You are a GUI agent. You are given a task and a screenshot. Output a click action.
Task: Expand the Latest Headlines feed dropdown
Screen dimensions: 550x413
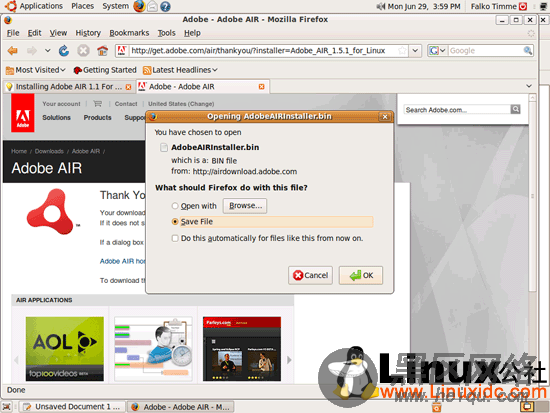(180, 70)
